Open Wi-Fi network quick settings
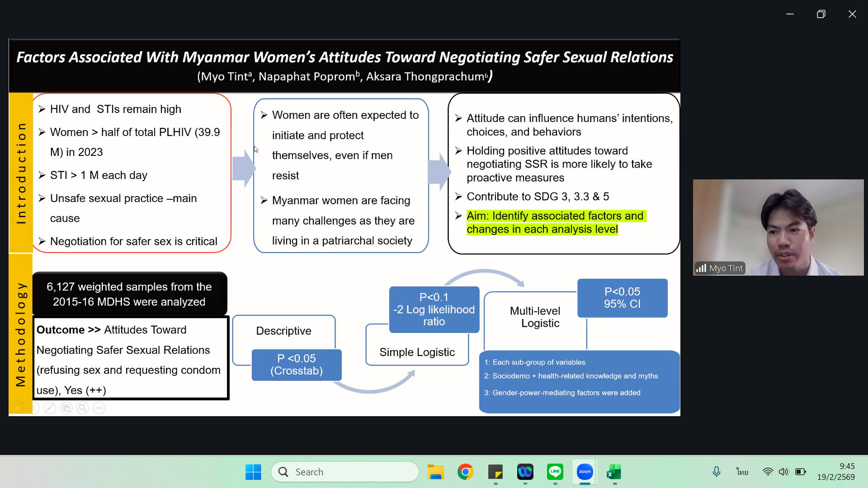The image size is (868, 488). [x=768, y=472]
